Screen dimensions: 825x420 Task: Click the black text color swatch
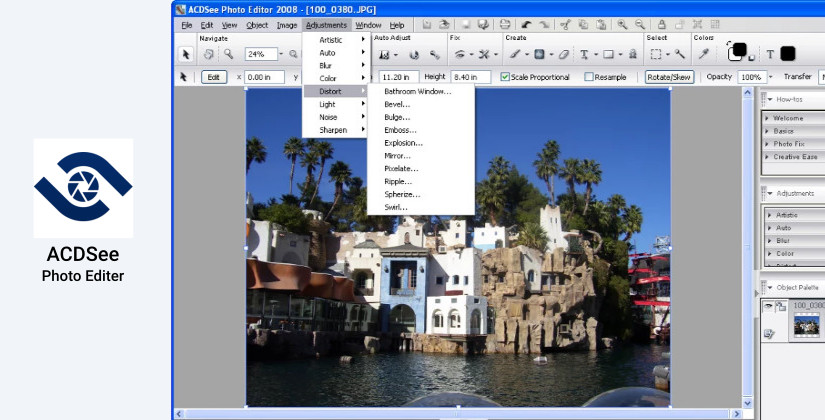point(788,54)
